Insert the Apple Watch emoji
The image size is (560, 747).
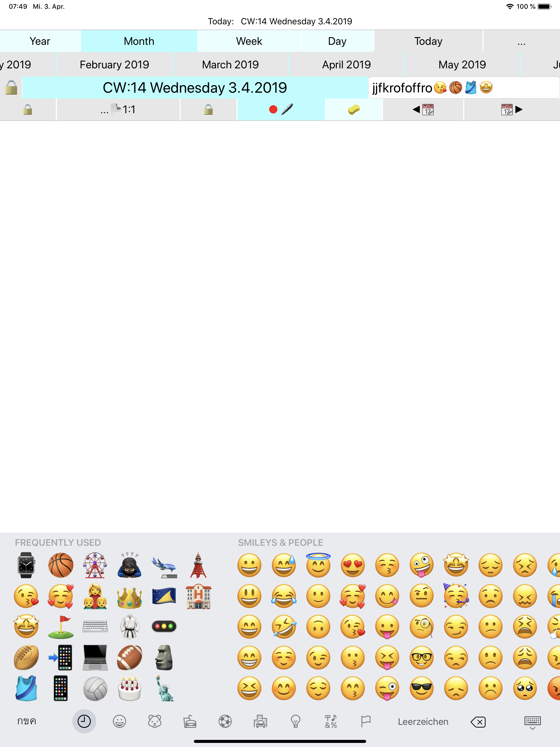(26, 565)
